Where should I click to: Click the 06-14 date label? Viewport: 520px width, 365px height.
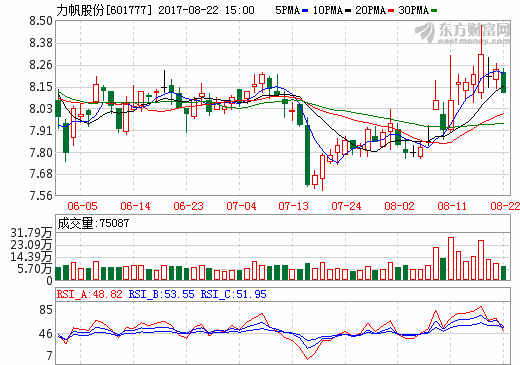[x=135, y=206]
